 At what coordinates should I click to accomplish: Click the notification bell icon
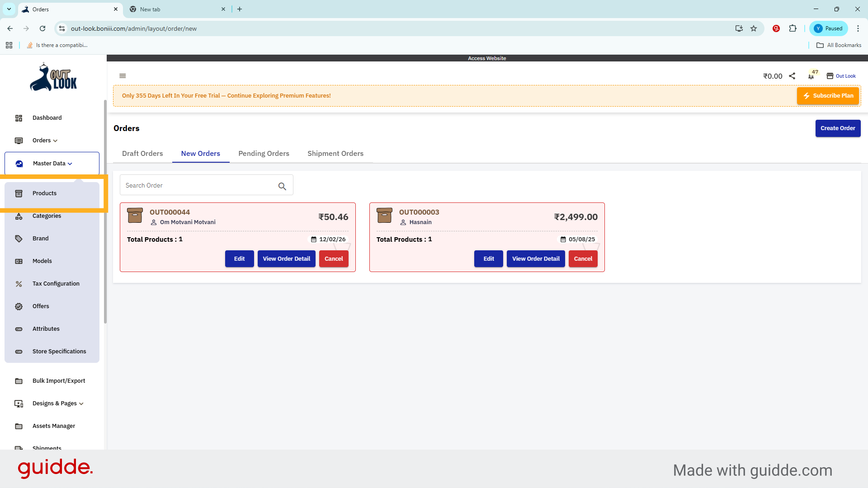point(811,76)
